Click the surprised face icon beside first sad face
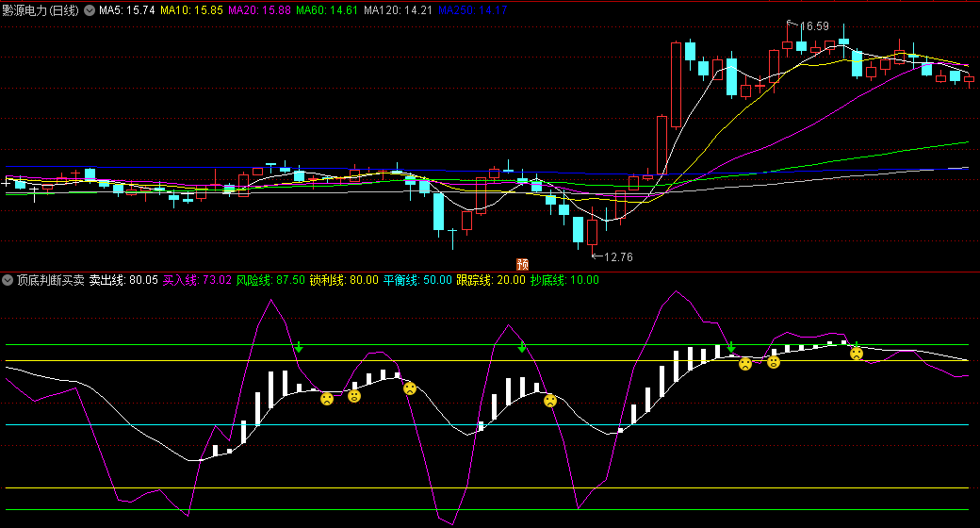Viewport: 980px width, 528px height. pos(354,396)
